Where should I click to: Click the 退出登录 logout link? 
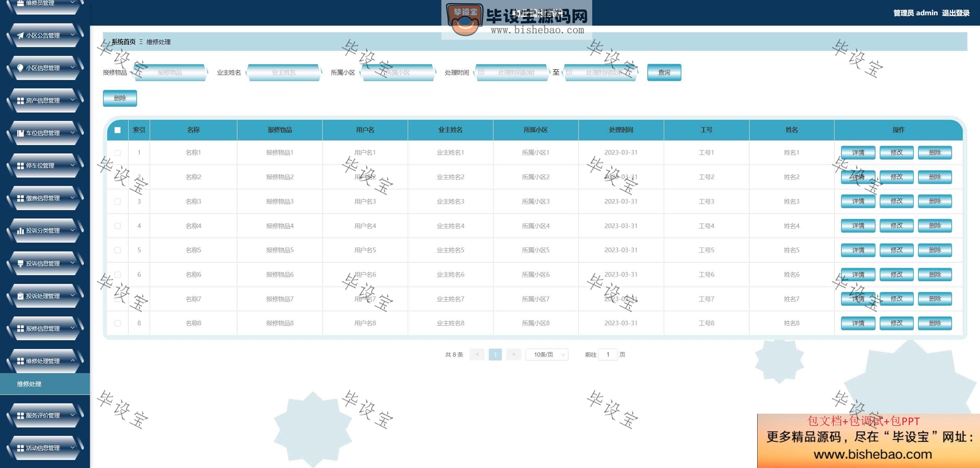(x=955, y=13)
